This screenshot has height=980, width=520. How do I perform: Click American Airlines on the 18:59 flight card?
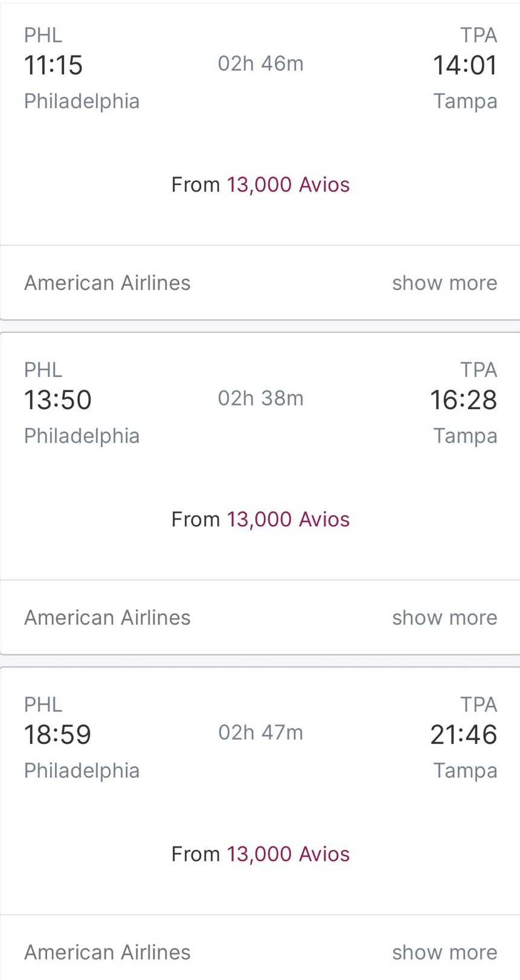[107, 952]
